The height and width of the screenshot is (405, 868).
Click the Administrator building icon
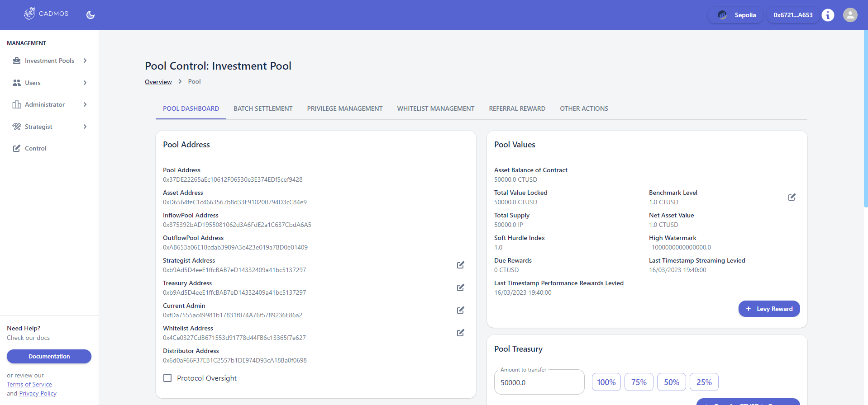[17, 104]
